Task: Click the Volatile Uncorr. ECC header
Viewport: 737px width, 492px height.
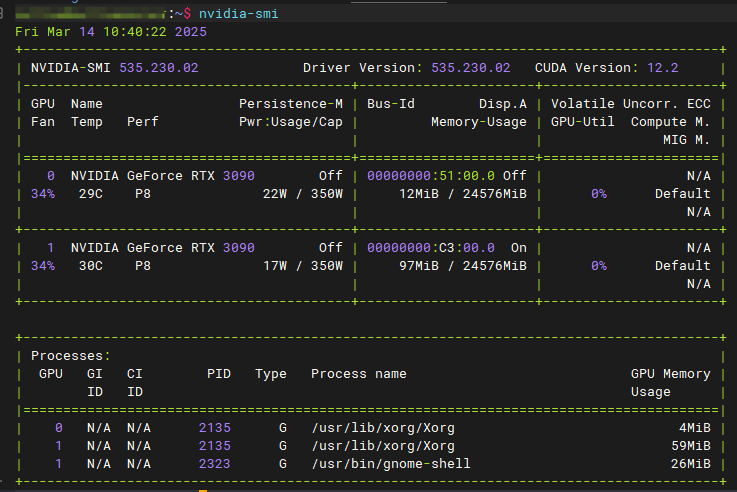Action: 631,104
